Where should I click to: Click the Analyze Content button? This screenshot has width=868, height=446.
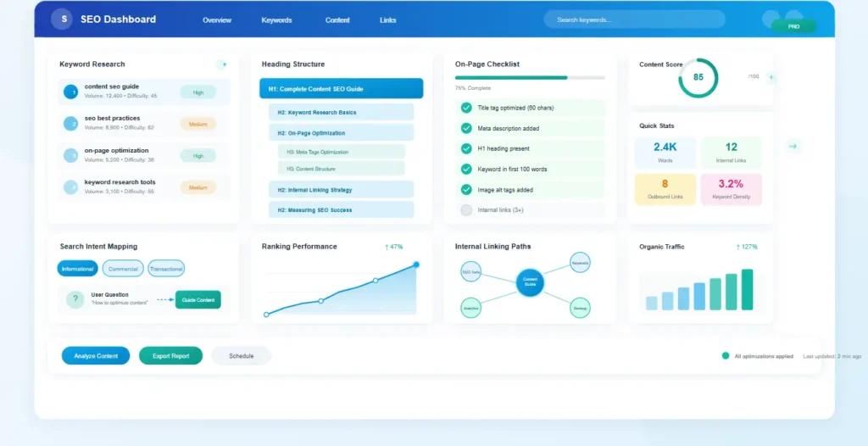(96, 355)
